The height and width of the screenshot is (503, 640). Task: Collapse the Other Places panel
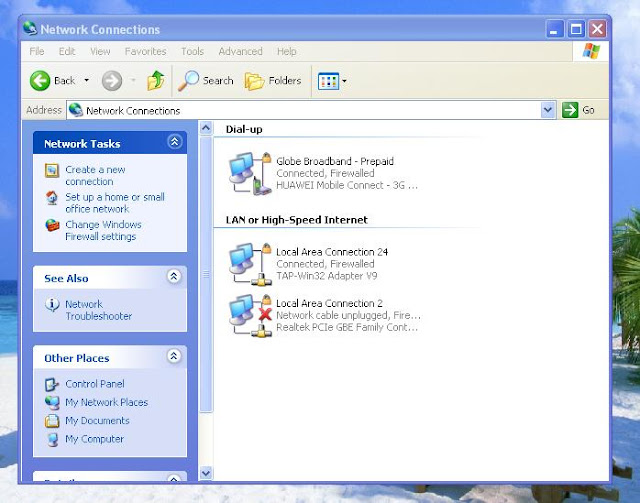174,356
